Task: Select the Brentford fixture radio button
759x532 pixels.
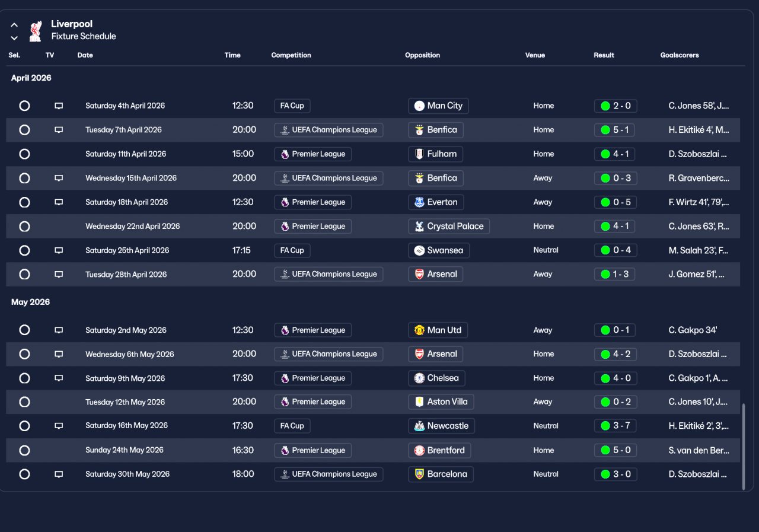Action: pyautogui.click(x=24, y=450)
